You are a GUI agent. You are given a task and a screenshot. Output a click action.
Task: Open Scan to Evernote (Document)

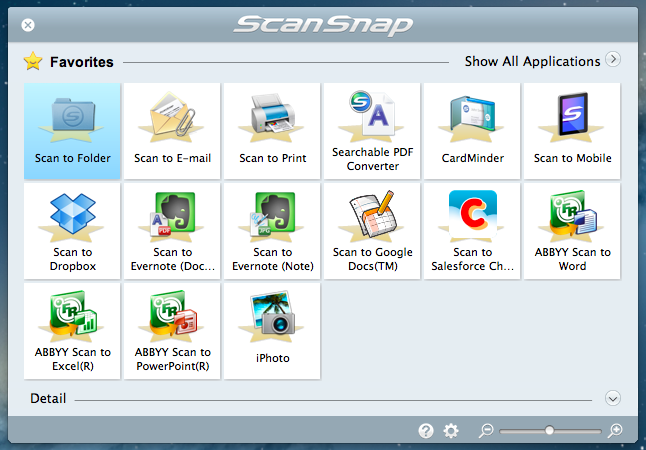[172, 230]
